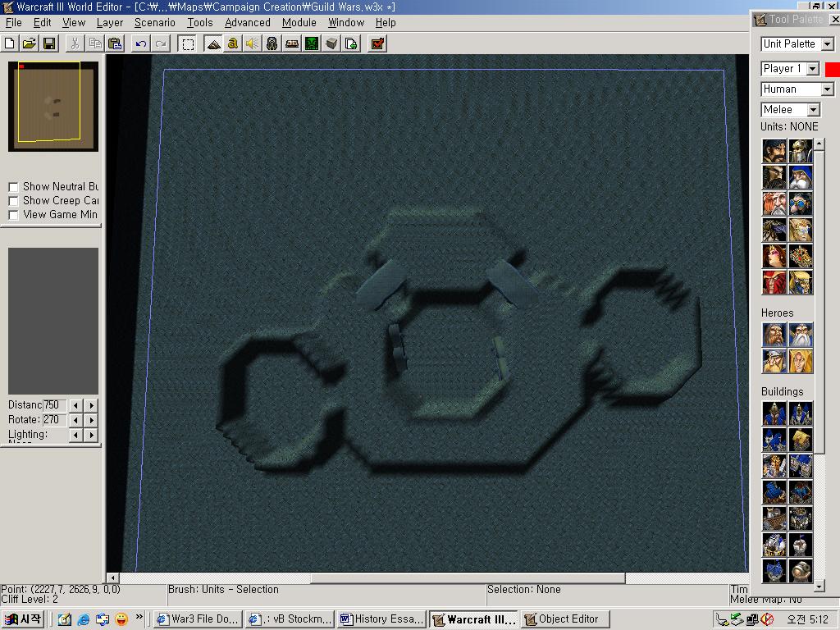Open the Scenario menu
Viewport: 840px width, 630px height.
(155, 22)
